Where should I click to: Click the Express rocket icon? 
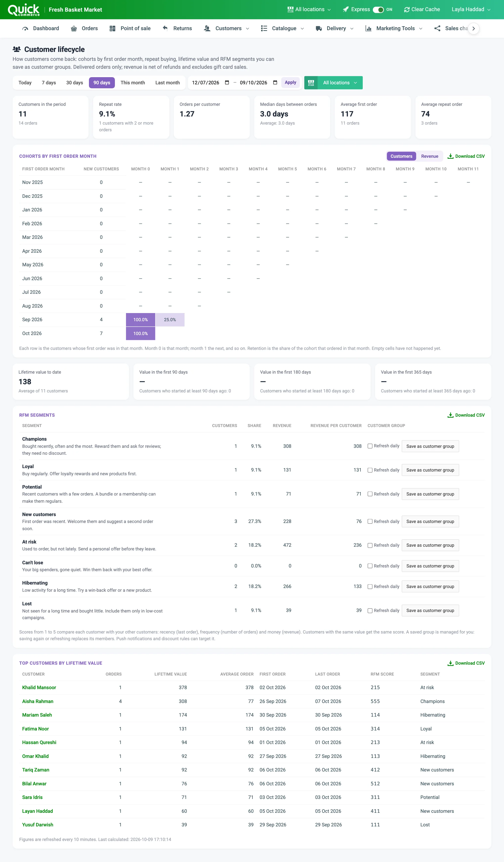tap(346, 10)
